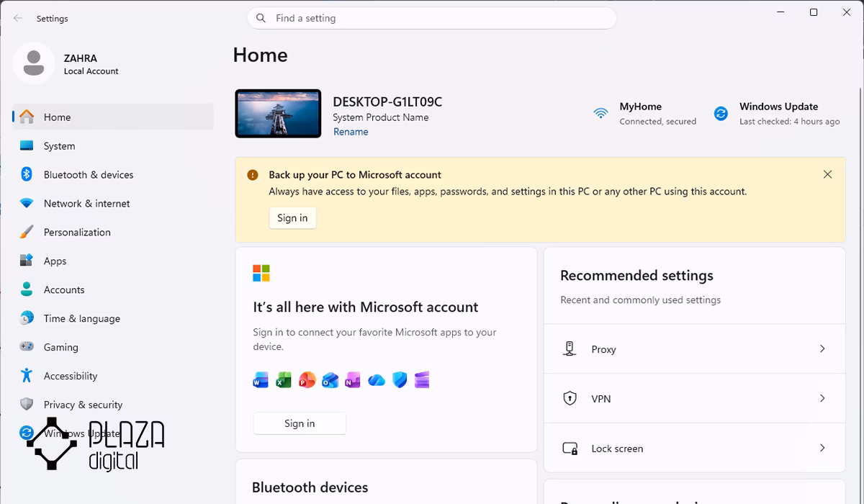Open Privacy & security page

pyautogui.click(x=113, y=405)
